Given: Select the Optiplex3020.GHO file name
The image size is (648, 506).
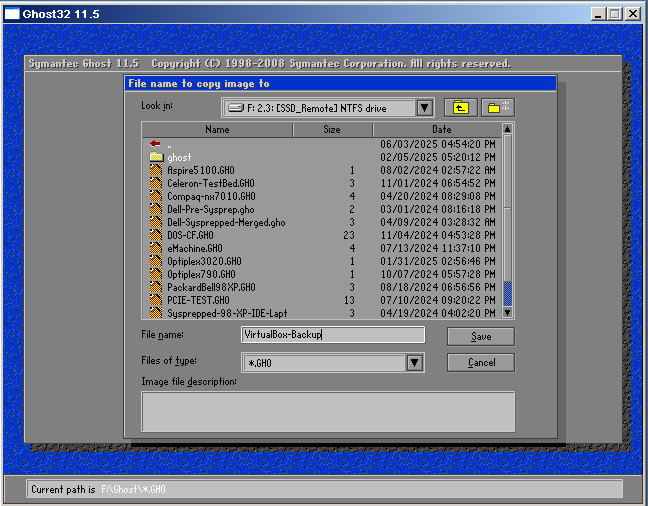Looking at the screenshot, I should (x=204, y=261).
